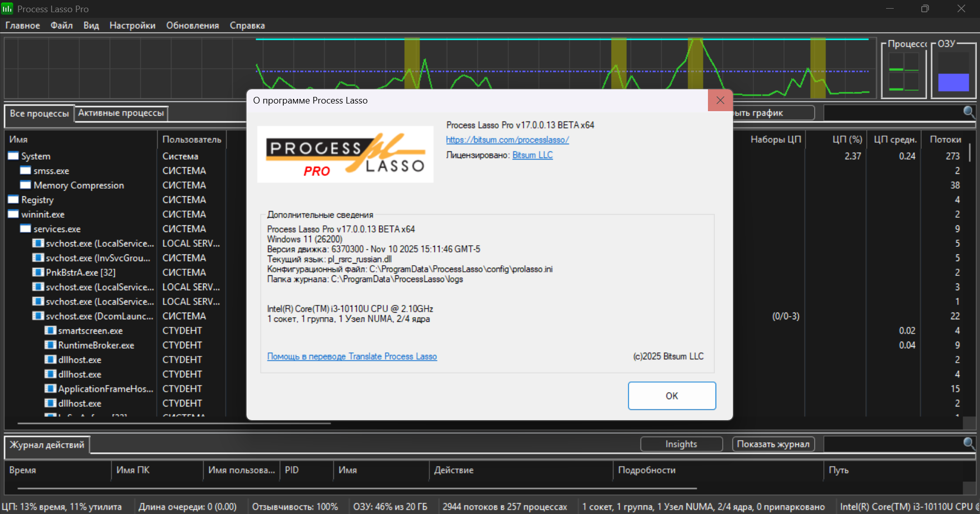The image size is (980, 514).
Task: Click the process search magnifier icon
Action: click(969, 112)
